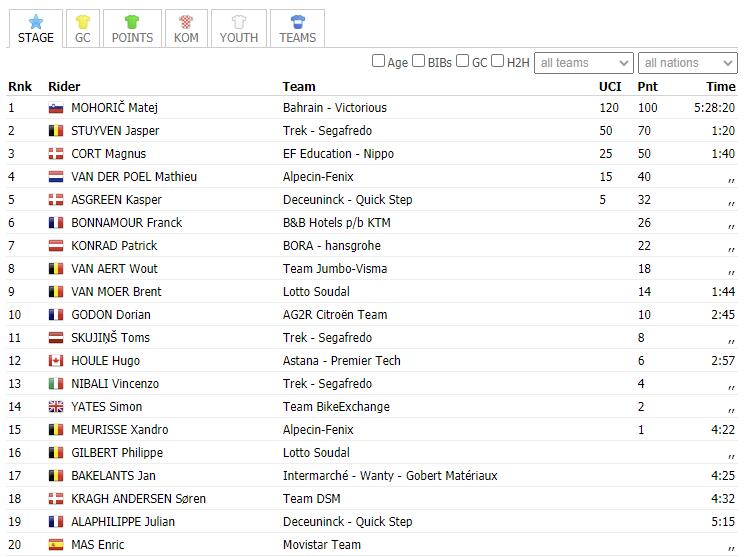Click the UCI column header
752x557 pixels.
tap(610, 87)
